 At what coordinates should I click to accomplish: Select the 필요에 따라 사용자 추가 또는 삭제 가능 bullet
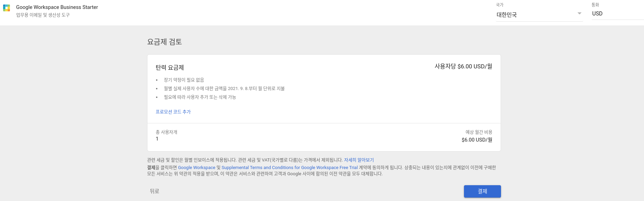coord(200,97)
